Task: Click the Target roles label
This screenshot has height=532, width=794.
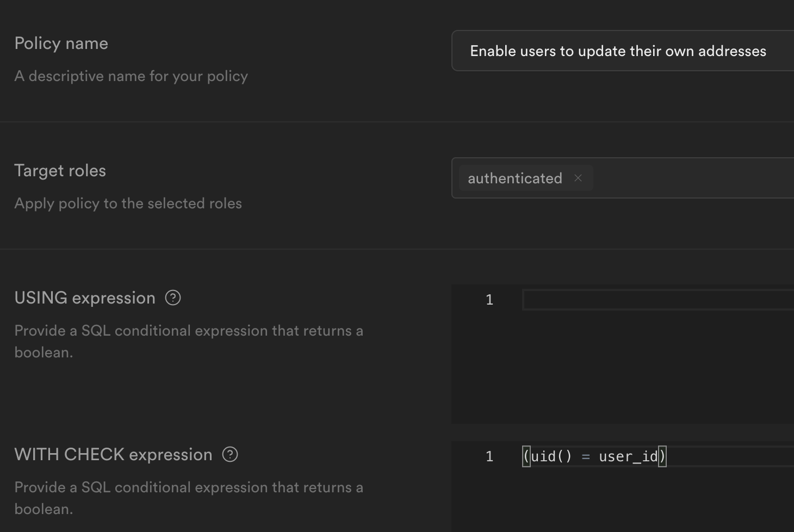Action: coord(60,170)
